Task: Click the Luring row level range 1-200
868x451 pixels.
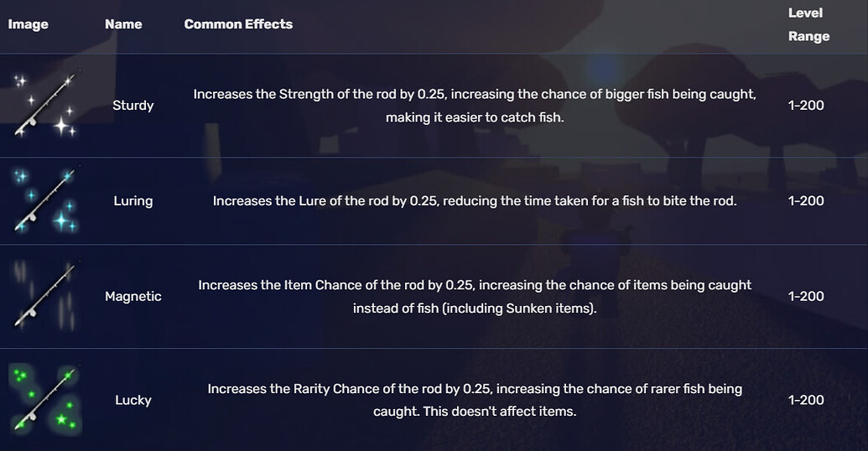Action: click(806, 201)
